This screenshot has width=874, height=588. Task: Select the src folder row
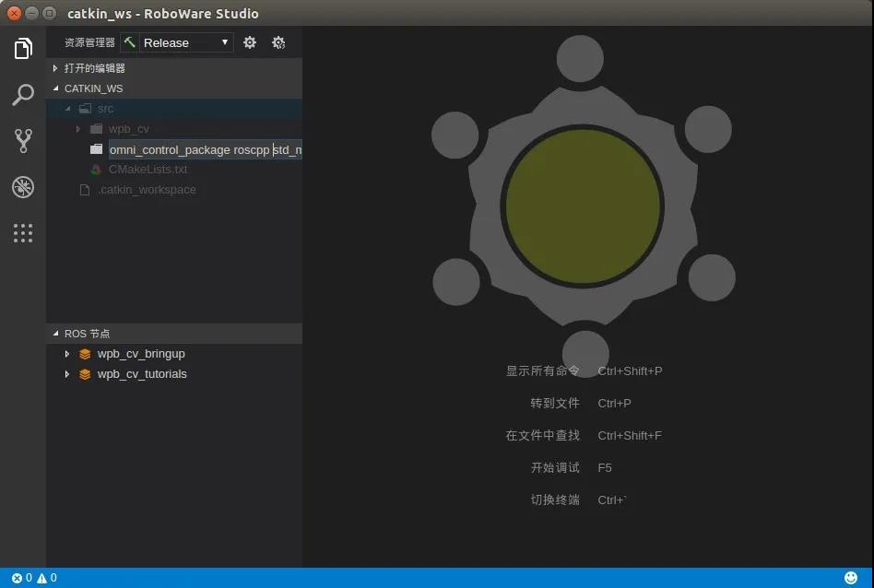[x=174, y=108]
